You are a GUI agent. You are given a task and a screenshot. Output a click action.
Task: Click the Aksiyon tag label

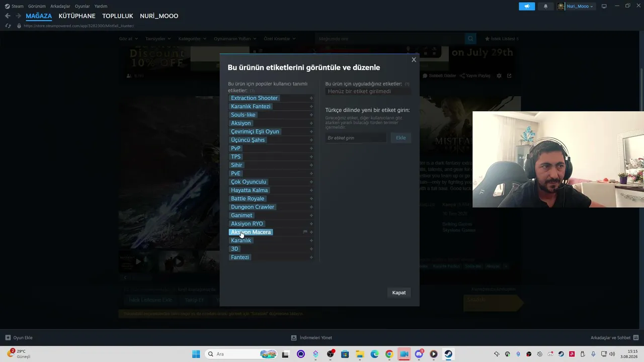[240, 123]
